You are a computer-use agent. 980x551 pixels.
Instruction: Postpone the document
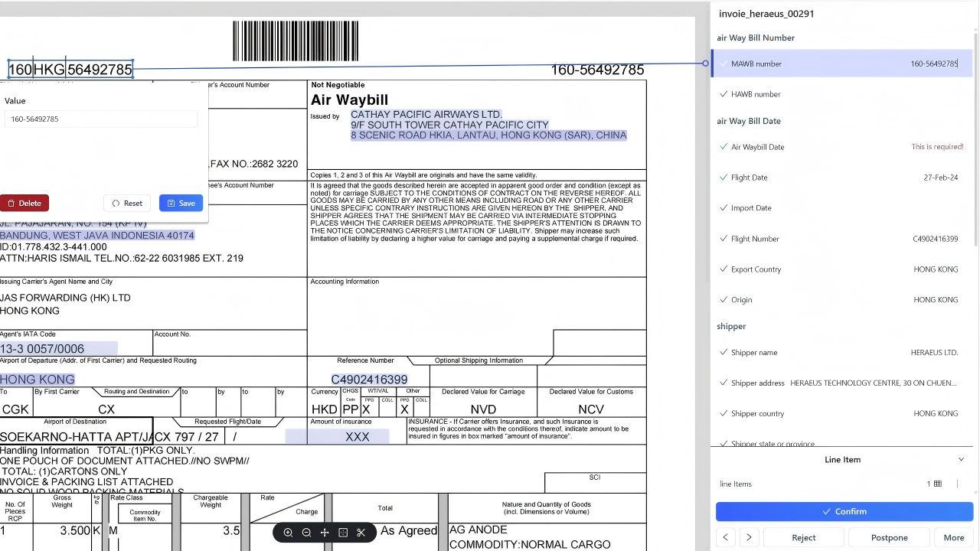pyautogui.click(x=889, y=537)
